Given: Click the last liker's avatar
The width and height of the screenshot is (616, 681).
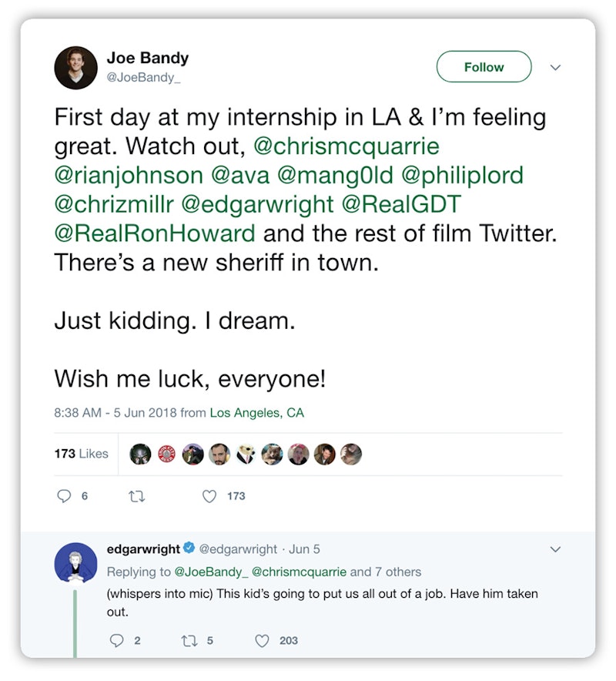Looking at the screenshot, I should 351,454.
